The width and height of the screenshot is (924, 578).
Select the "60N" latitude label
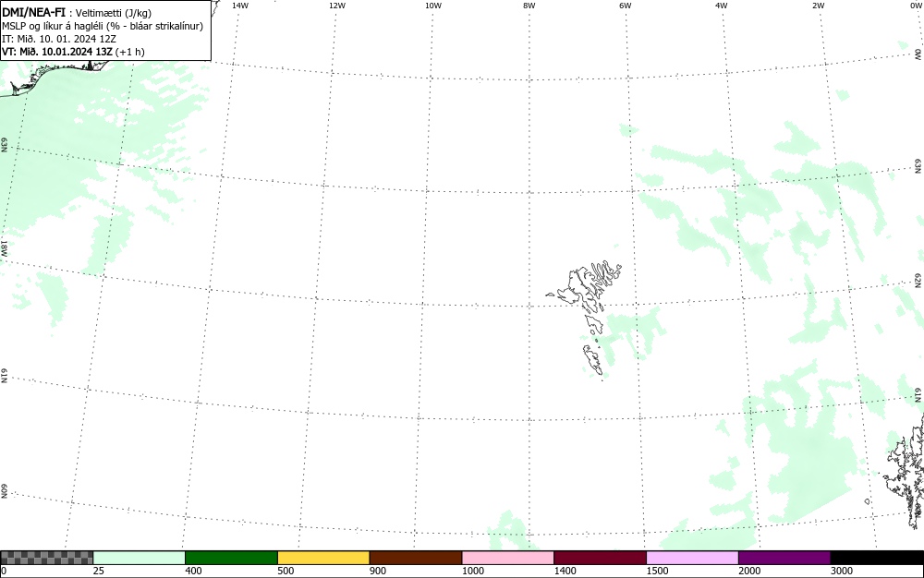(x=4, y=491)
